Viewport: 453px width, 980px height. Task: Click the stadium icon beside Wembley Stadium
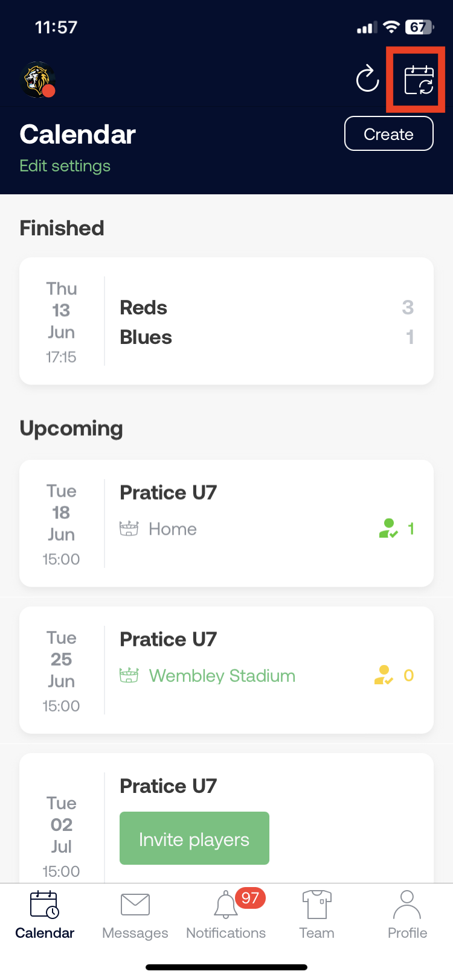(129, 675)
